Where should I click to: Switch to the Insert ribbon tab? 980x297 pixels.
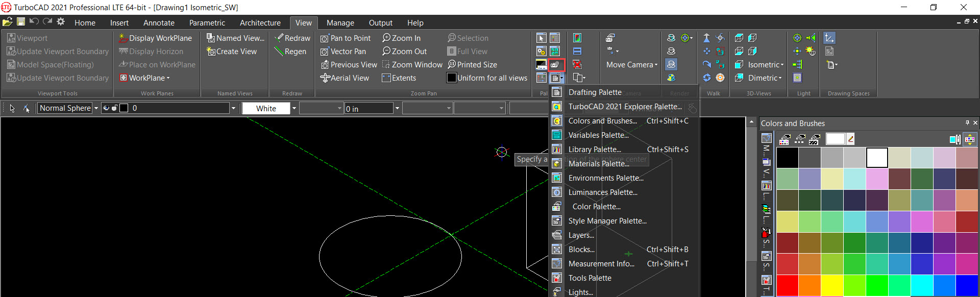[119, 23]
